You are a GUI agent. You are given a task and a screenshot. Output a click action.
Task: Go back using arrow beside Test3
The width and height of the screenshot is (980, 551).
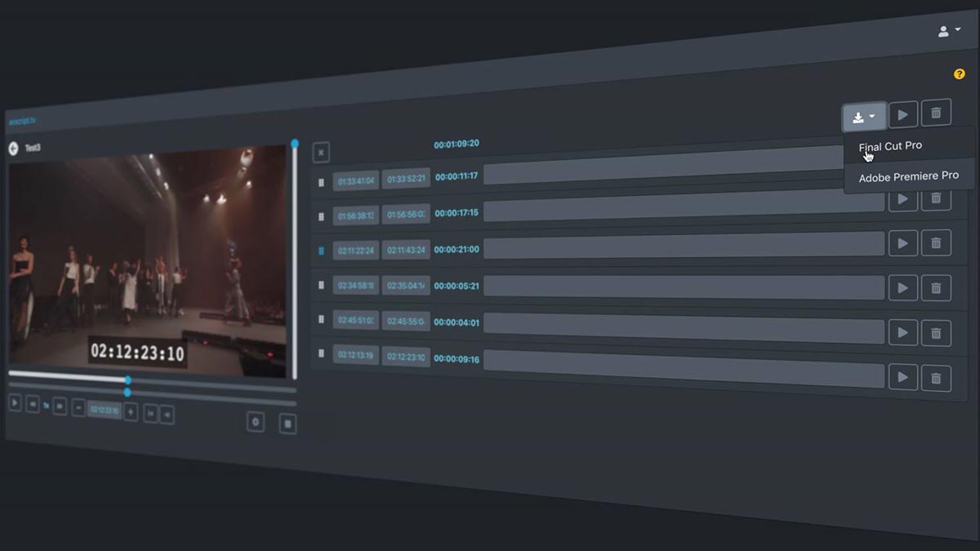(13, 149)
